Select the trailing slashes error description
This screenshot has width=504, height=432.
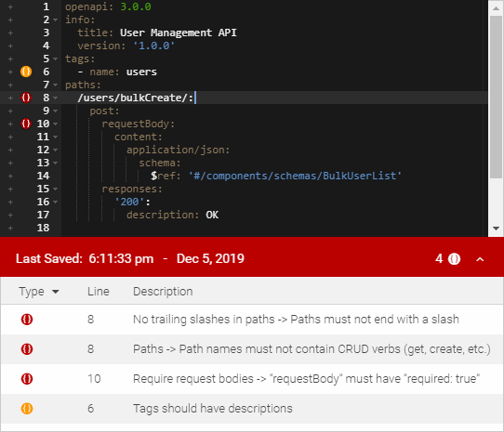pyautogui.click(x=296, y=320)
